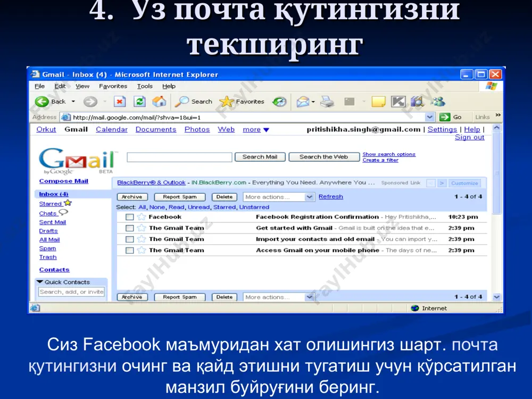Click the Compose Mail link
532x399 pixels.
(x=64, y=181)
